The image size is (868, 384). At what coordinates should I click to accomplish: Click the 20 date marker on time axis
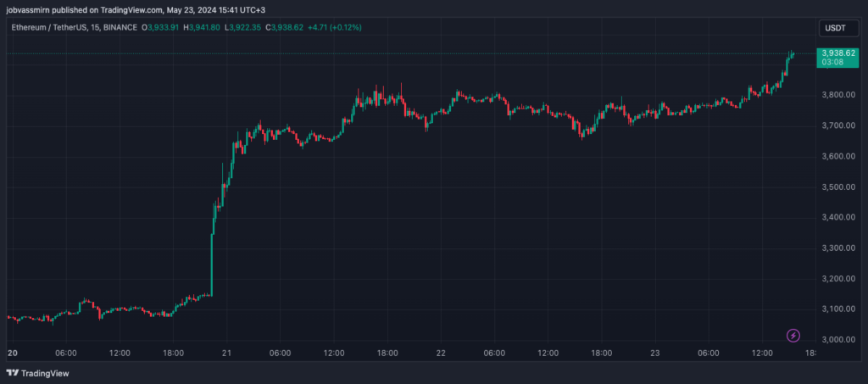[12, 353]
